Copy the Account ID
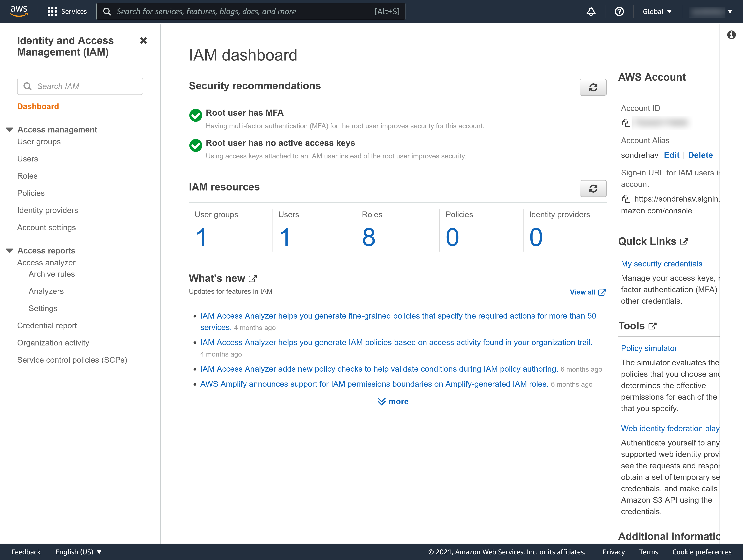Screen dimensions: 743x560 626,123
